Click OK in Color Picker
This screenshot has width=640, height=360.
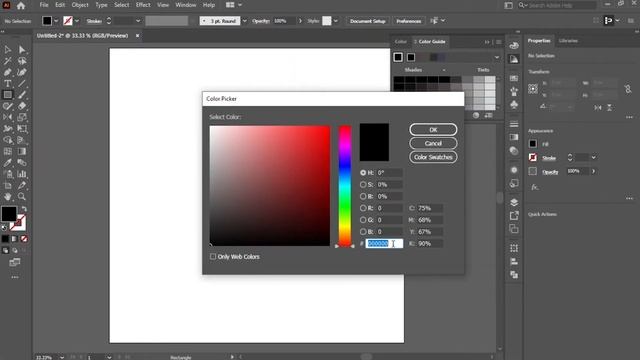coord(433,130)
